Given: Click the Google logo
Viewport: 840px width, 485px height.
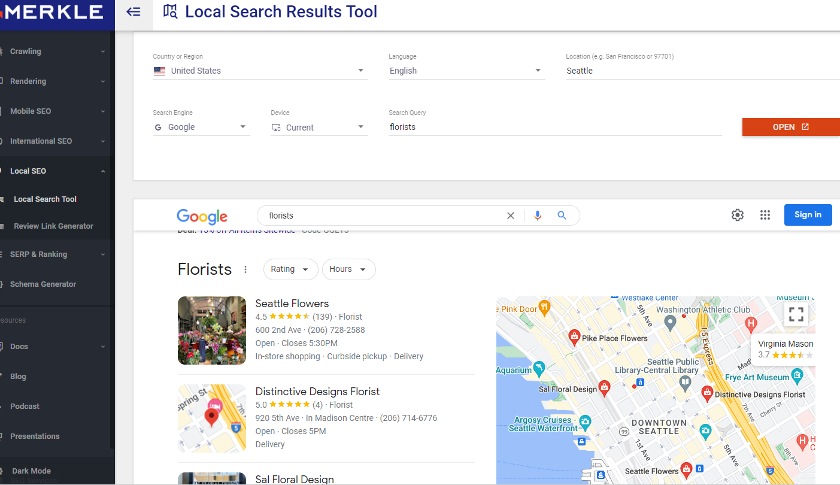Looking at the screenshot, I should (x=202, y=216).
